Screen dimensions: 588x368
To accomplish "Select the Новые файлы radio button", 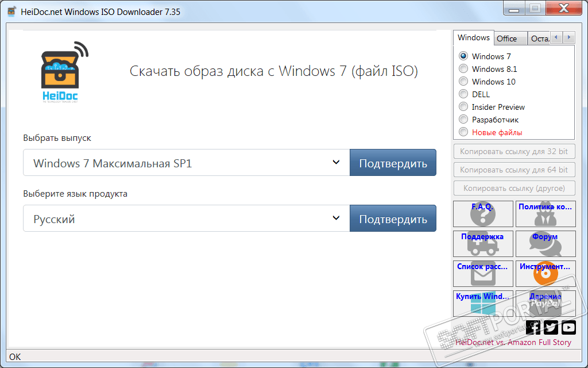I will pos(463,132).
